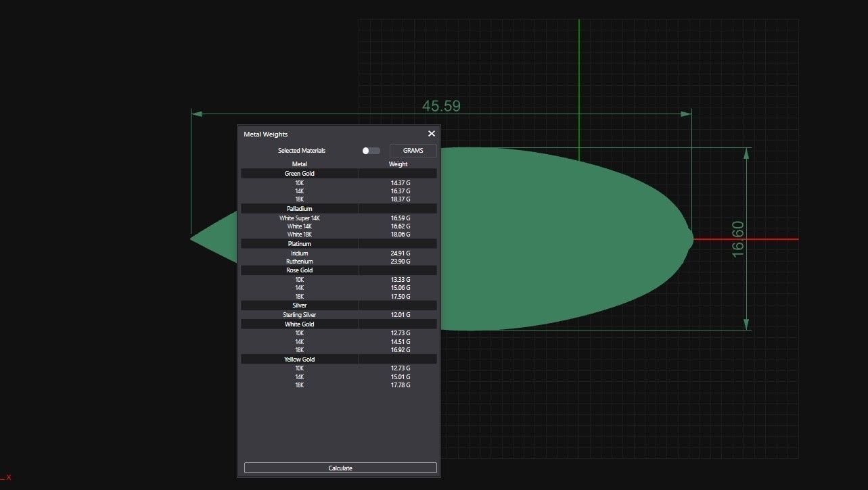Image resolution: width=868 pixels, height=490 pixels.
Task: Close the Metal Weights dialog
Action: pyautogui.click(x=432, y=134)
